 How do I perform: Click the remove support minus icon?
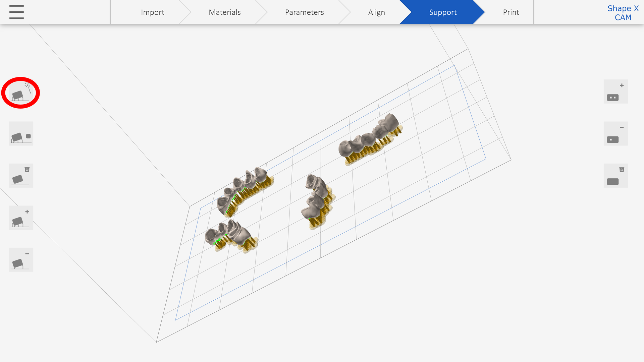(x=21, y=260)
